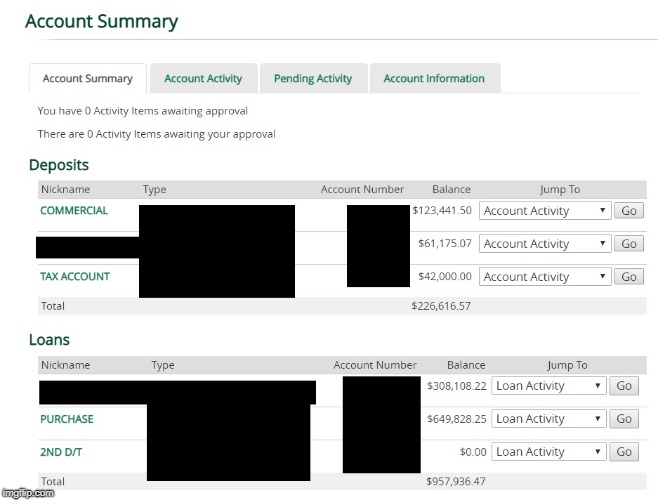
Task: Expand Loan Activity dropdown for PURCHASE loan
Action: 549,419
